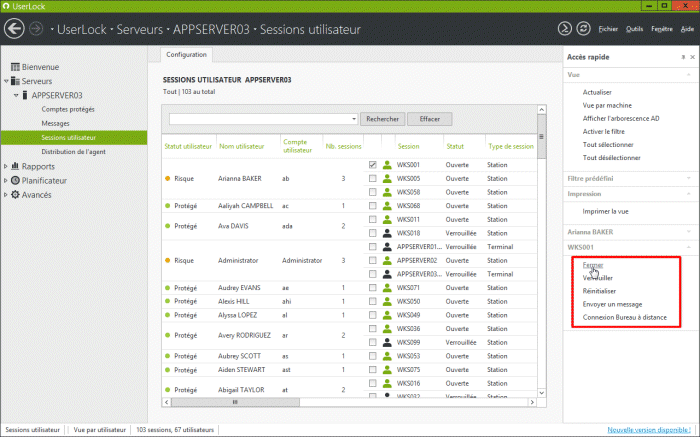Open the console icon in header
Screen dimensions: 700x437
[565, 29]
